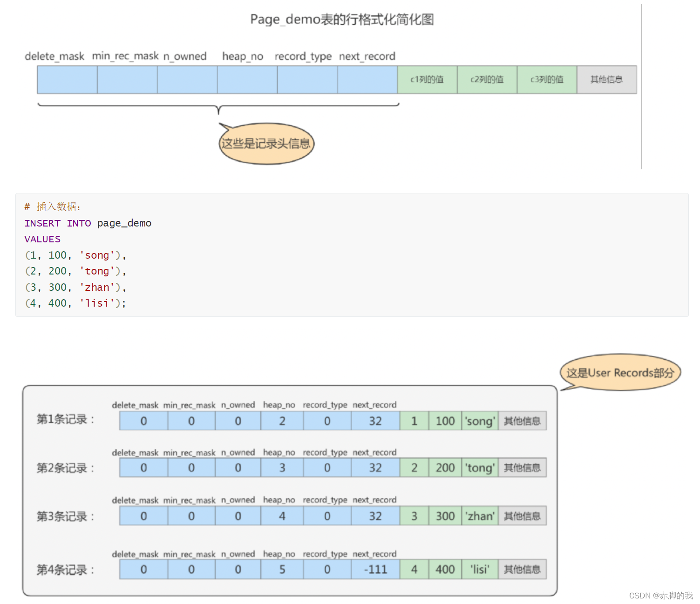Image resolution: width=700 pixels, height=604 pixels.
Task: Click the "c2列的值" green cell
Action: click(x=487, y=80)
